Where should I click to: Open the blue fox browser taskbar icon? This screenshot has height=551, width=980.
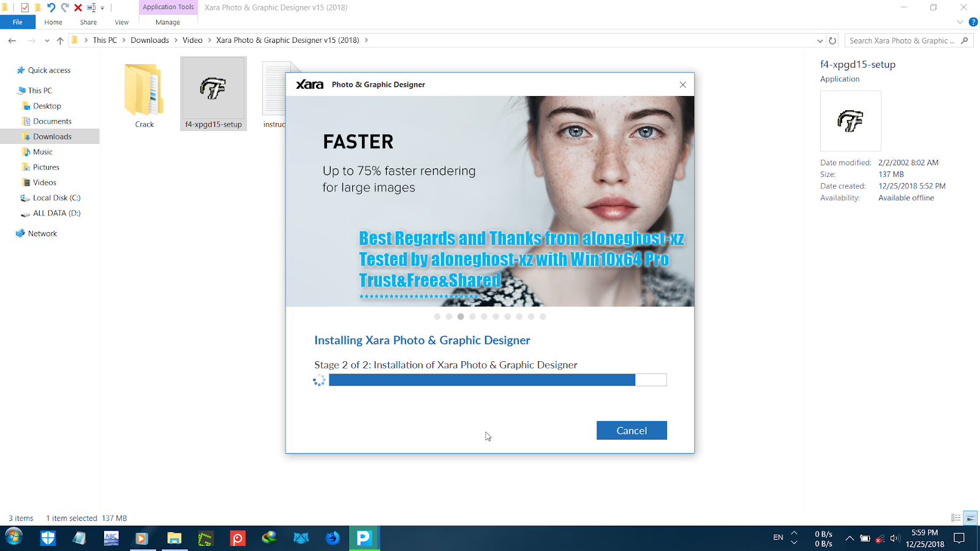333,538
